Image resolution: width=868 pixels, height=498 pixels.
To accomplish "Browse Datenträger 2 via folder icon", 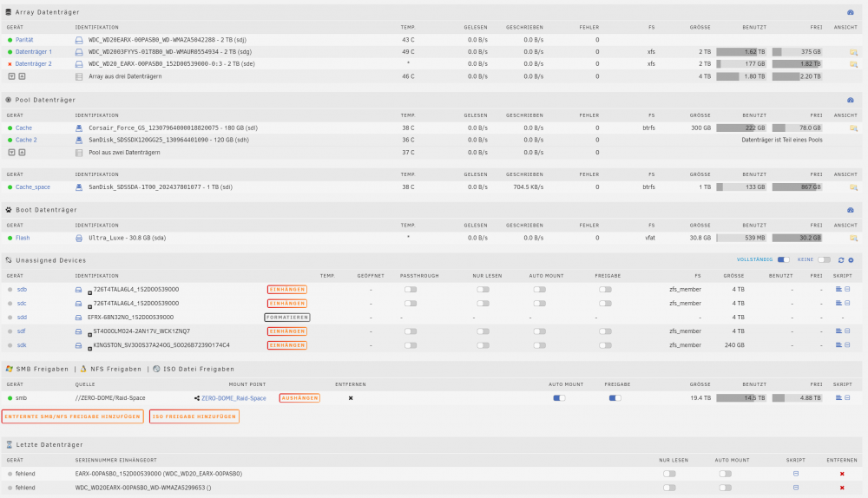I will [x=853, y=64].
